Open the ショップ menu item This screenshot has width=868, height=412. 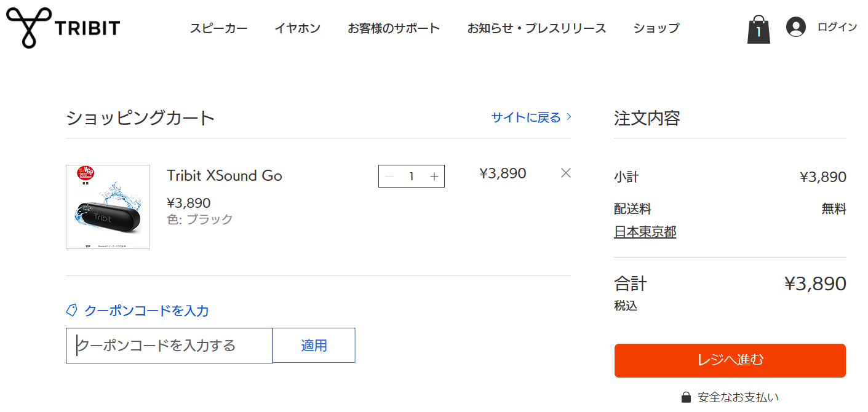656,28
